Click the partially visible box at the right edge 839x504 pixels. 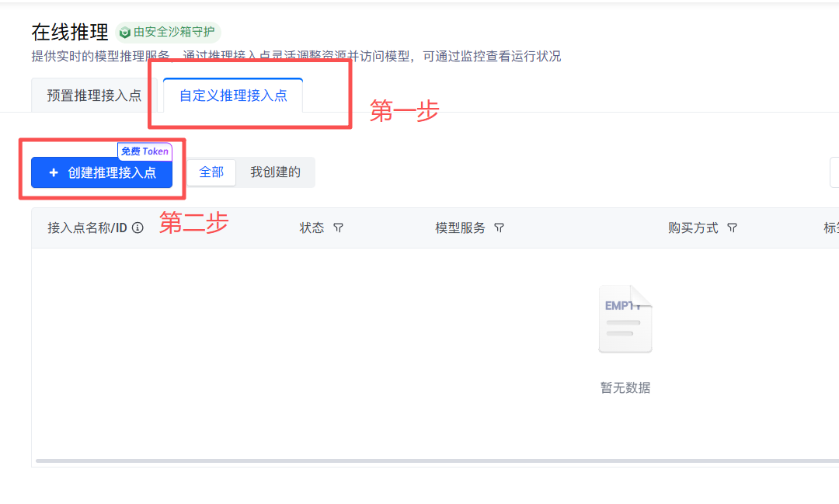pyautogui.click(x=836, y=172)
